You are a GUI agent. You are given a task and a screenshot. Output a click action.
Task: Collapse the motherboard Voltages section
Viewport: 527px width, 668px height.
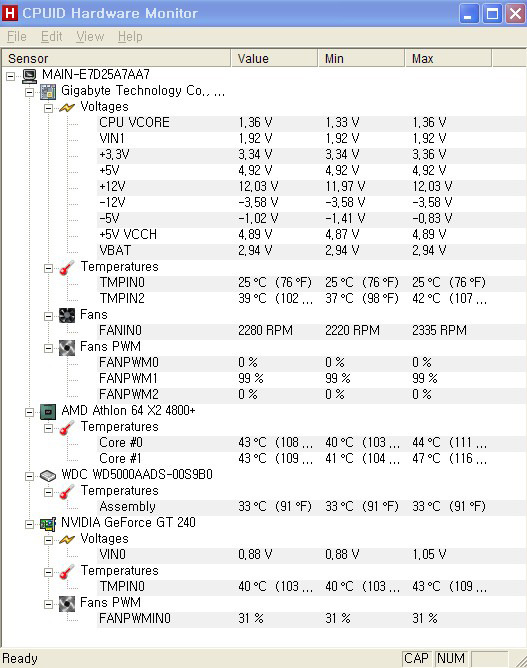(49, 108)
